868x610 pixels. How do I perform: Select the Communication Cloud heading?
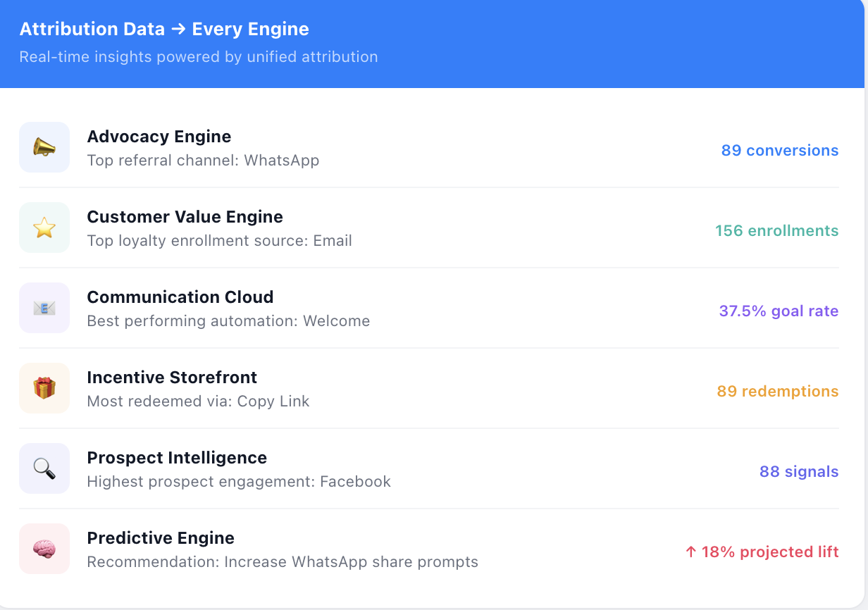[x=180, y=297]
